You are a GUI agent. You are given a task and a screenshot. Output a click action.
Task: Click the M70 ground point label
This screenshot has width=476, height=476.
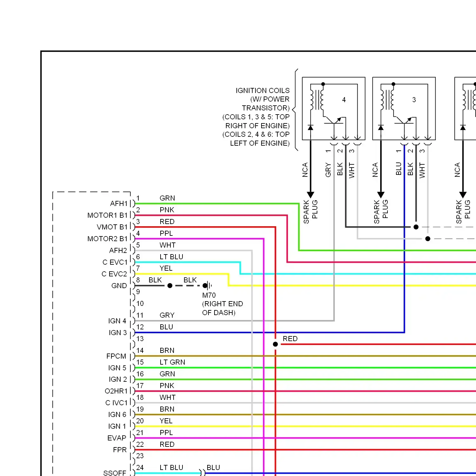click(x=209, y=295)
